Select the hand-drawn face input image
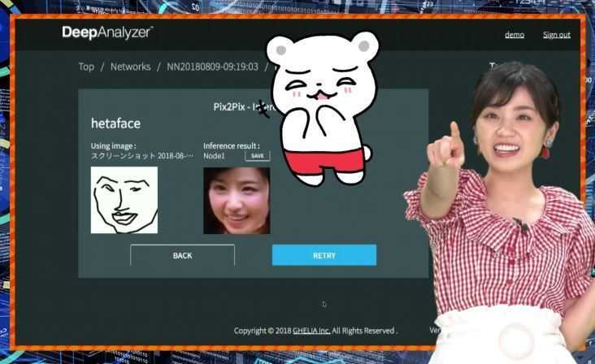 point(124,200)
